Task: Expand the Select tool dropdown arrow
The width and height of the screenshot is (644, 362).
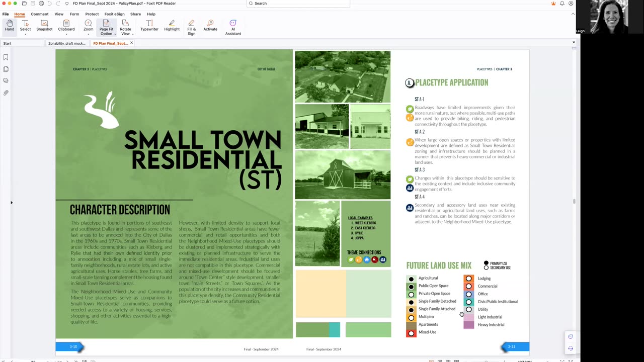Action: tap(25, 34)
